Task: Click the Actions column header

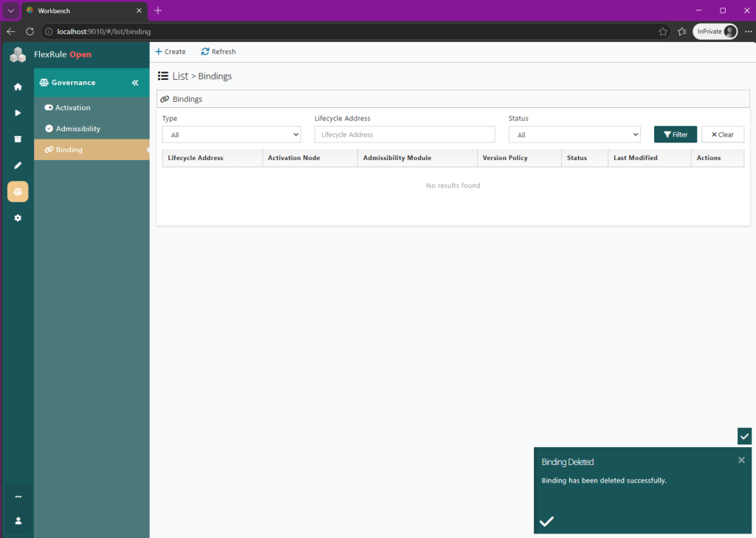Action: click(x=718, y=158)
